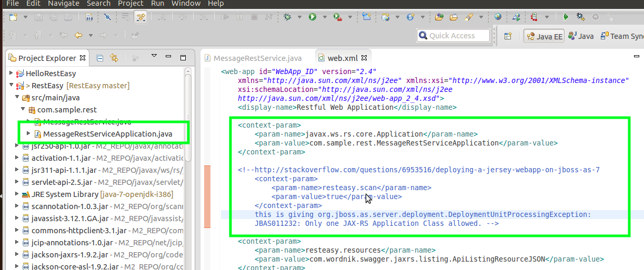644x270 pixels.
Task: Switch to Java EE perspective
Action: point(544,36)
